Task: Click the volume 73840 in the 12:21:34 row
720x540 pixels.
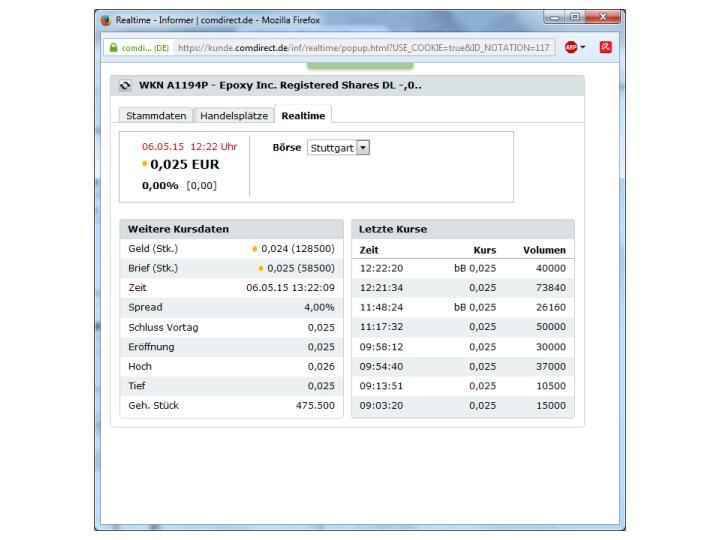Action: point(551,288)
